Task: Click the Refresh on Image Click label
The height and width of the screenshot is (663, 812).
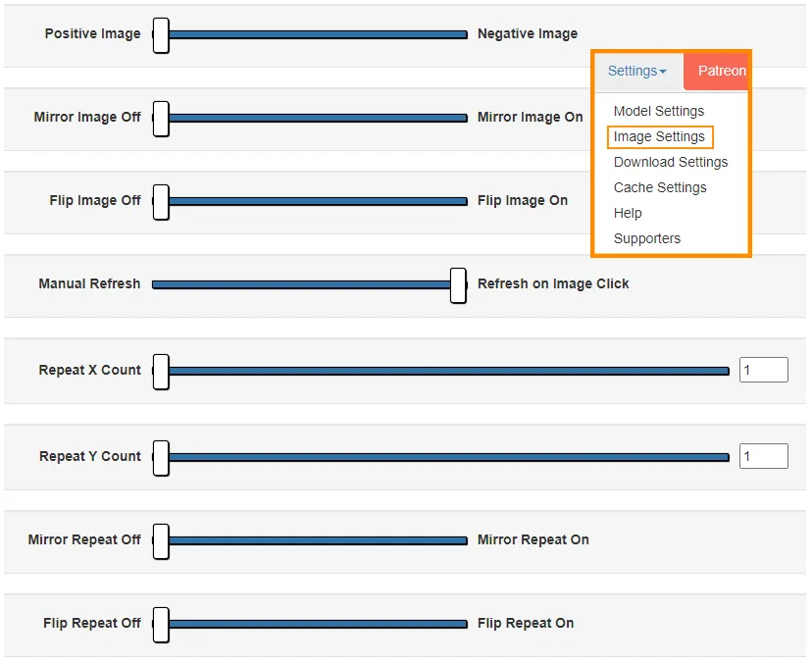Action: pyautogui.click(x=553, y=283)
